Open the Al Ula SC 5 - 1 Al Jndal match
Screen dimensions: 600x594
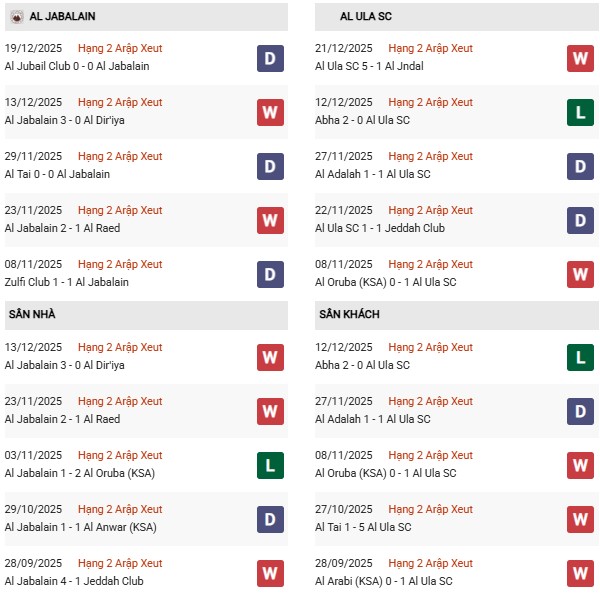(x=369, y=66)
